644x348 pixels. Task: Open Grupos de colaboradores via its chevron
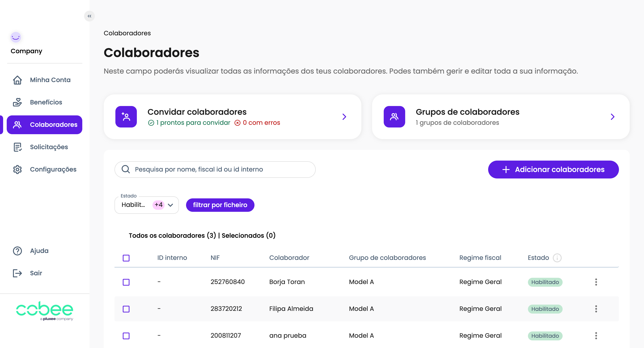(x=612, y=117)
